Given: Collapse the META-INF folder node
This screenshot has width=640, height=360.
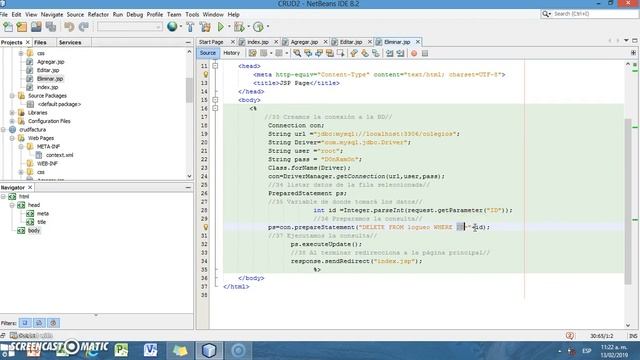Looking at the screenshot, I should [21, 147].
